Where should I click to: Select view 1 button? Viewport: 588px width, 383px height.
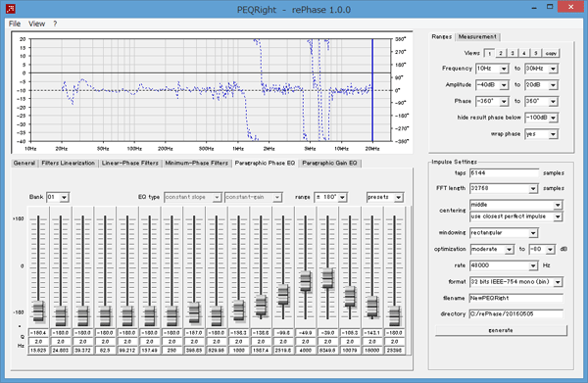point(489,53)
